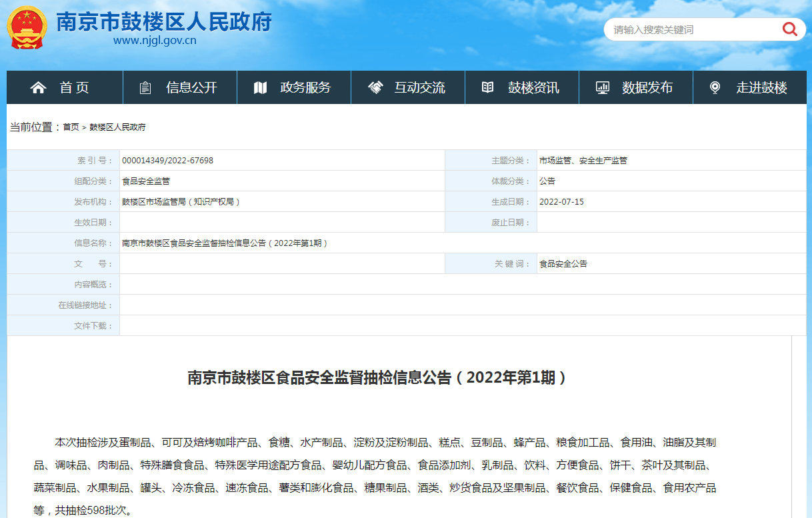Select 互动交流 in the navigation bar
Screen dimensions: 812x518
[x=408, y=87]
